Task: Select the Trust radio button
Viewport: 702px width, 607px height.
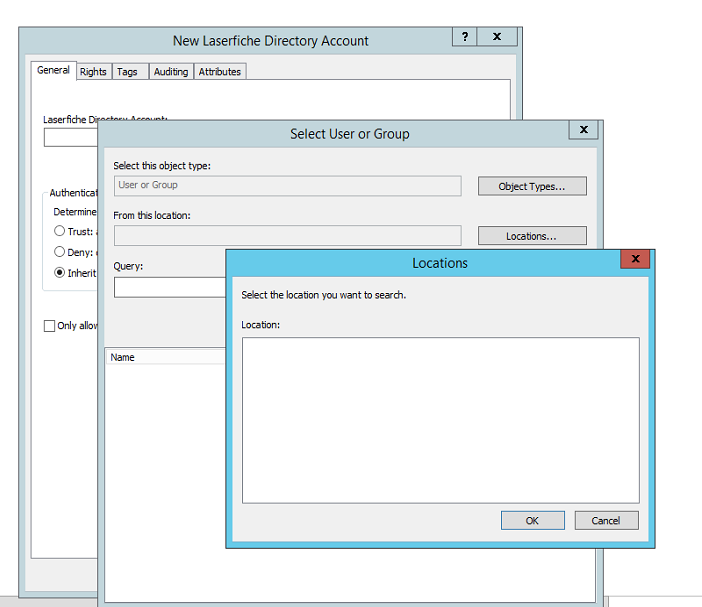Action: pyautogui.click(x=60, y=231)
